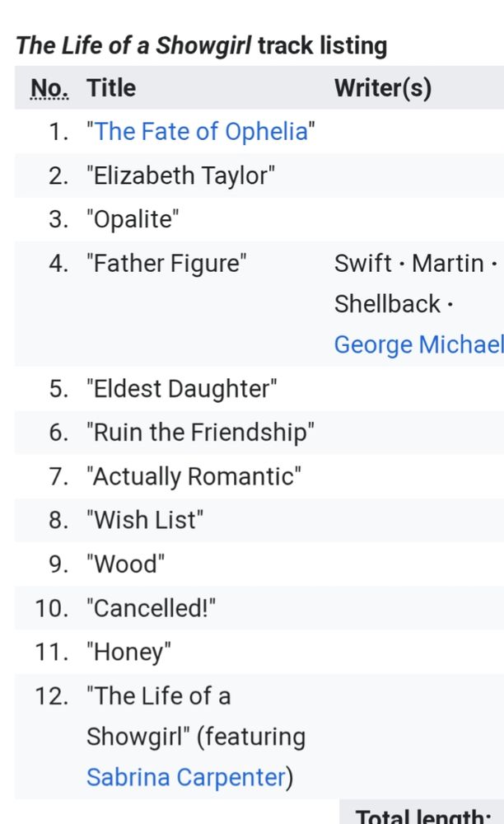Select the "Ruin the Friendship" track title

click(x=201, y=433)
